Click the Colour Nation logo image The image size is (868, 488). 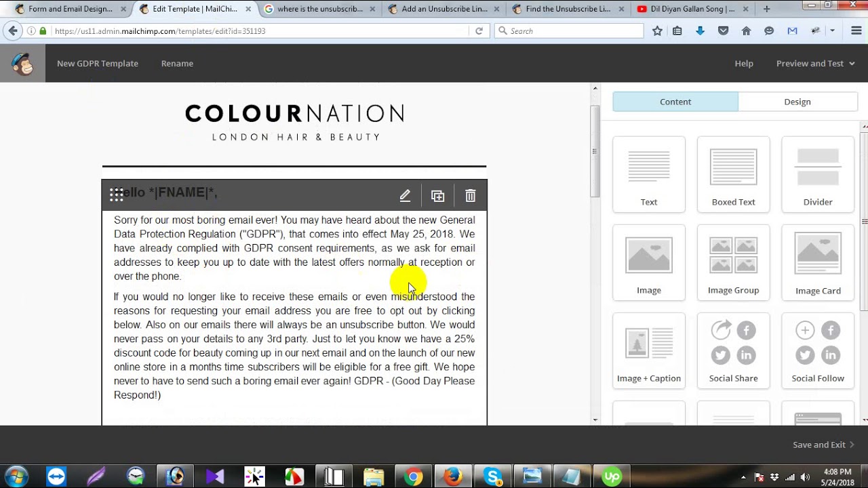(294, 122)
